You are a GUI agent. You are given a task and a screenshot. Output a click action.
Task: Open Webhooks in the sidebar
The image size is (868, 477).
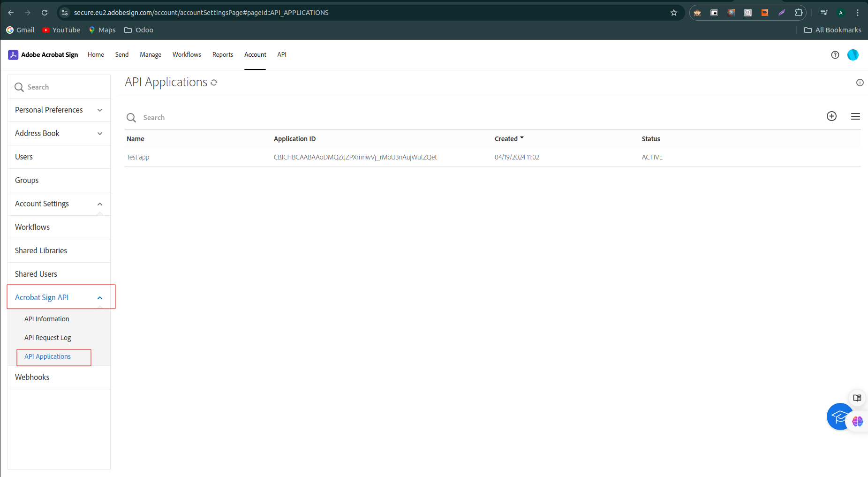point(59,377)
